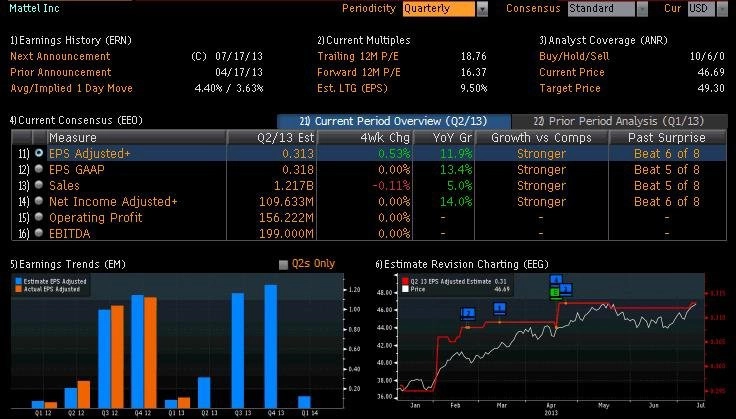This screenshot has width=736, height=419.
Task: Click the Quarterly periodicity field
Action: [x=438, y=8]
